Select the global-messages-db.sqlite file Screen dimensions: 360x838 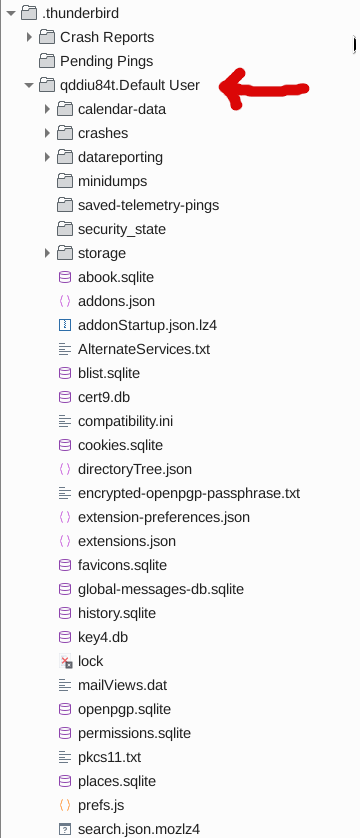coord(161,589)
